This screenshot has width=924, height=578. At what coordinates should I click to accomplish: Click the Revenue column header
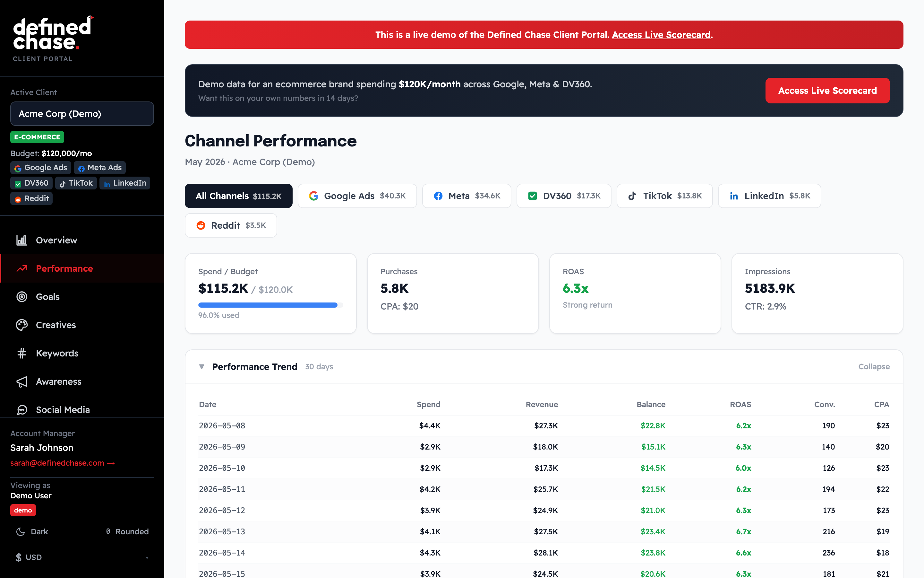[x=542, y=405]
